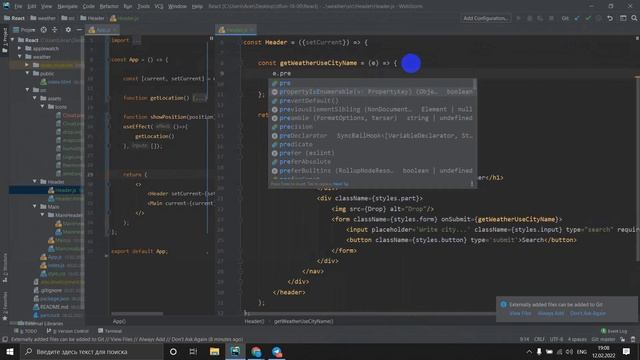Open the Refactor menu

pos(109,6)
